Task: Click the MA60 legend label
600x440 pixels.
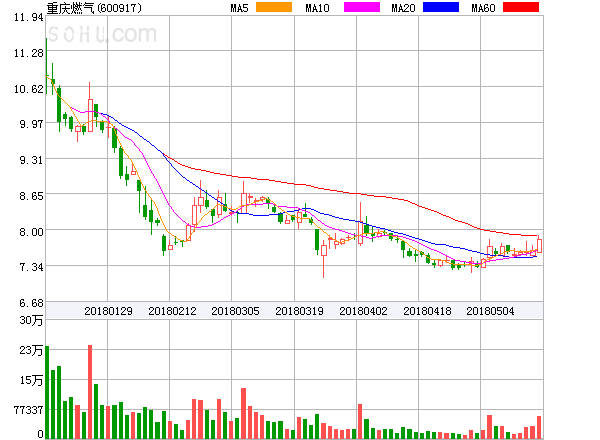Action: click(x=483, y=8)
